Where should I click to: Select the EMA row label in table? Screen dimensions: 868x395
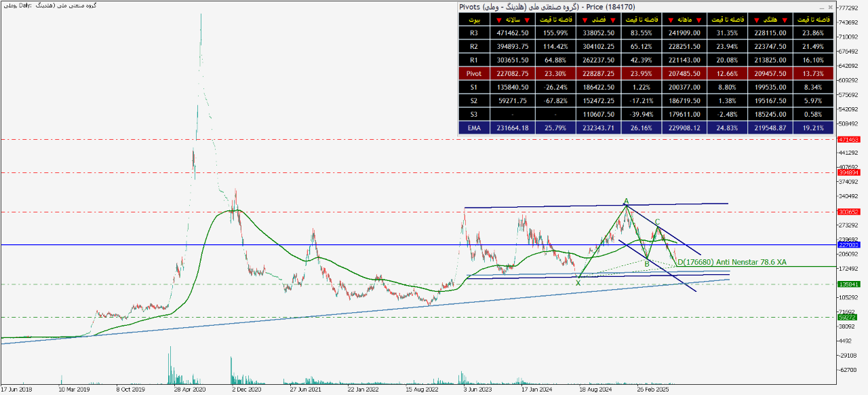tap(475, 128)
